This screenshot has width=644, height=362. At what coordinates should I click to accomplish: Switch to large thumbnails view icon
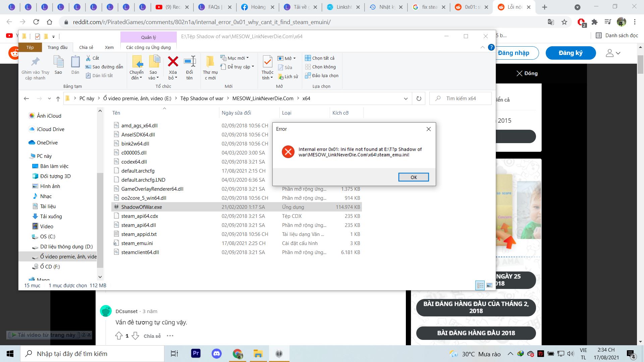coord(489,286)
